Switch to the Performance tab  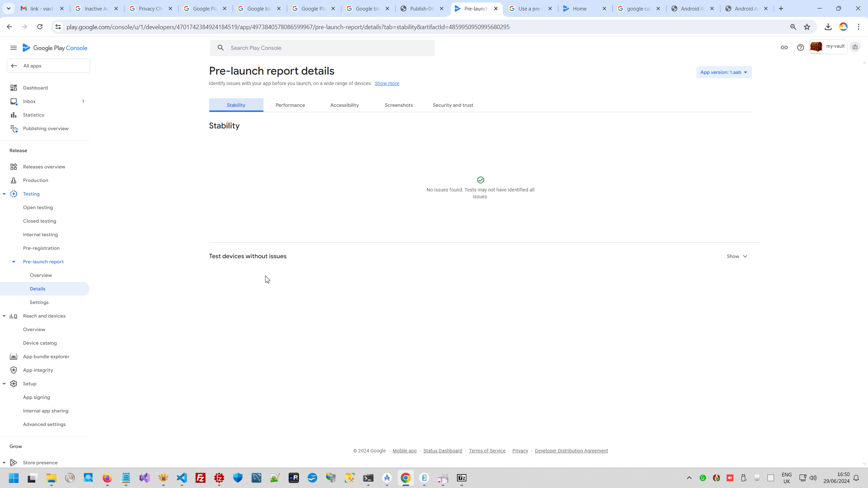290,105
